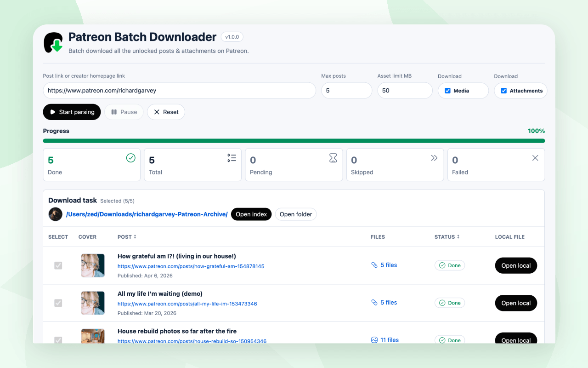This screenshot has height=368, width=588.
Task: Open the house-rebuild-so-150954346 post URL
Action: (x=192, y=341)
